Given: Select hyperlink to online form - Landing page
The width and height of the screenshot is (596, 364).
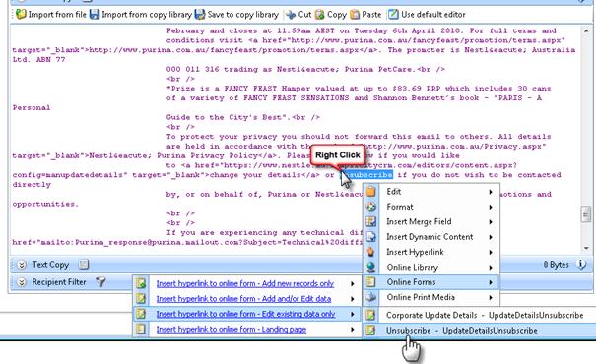Looking at the screenshot, I should point(245,330).
